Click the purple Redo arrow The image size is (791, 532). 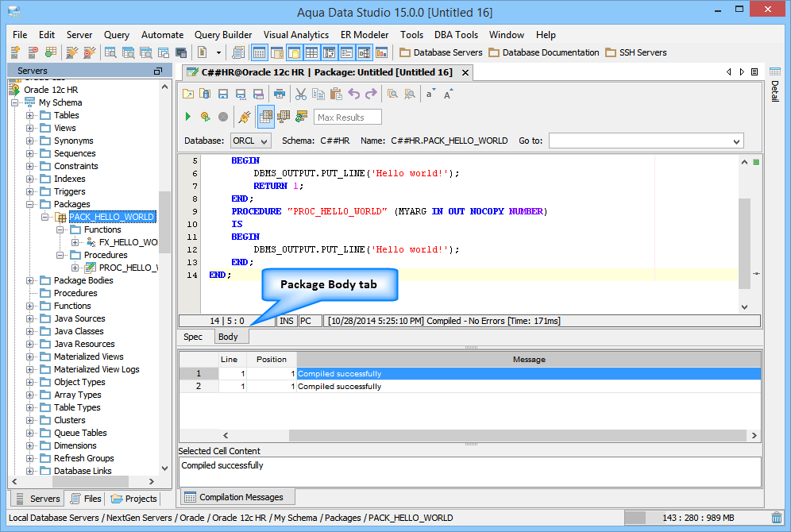(371, 94)
